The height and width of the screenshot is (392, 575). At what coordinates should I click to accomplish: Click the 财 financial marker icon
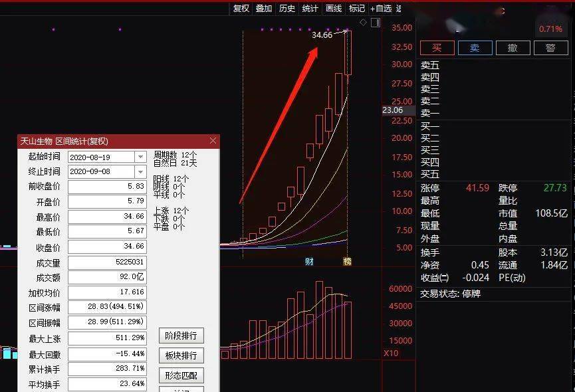tap(309, 261)
